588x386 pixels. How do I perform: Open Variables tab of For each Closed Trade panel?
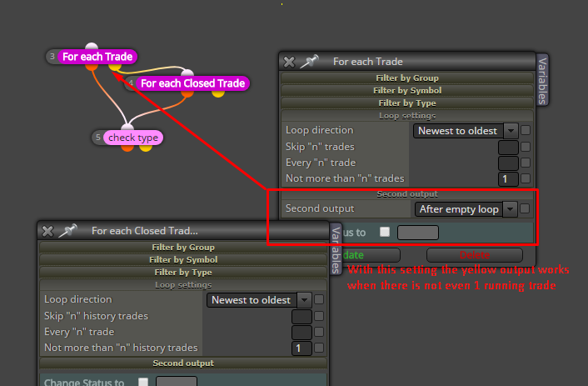pos(336,250)
